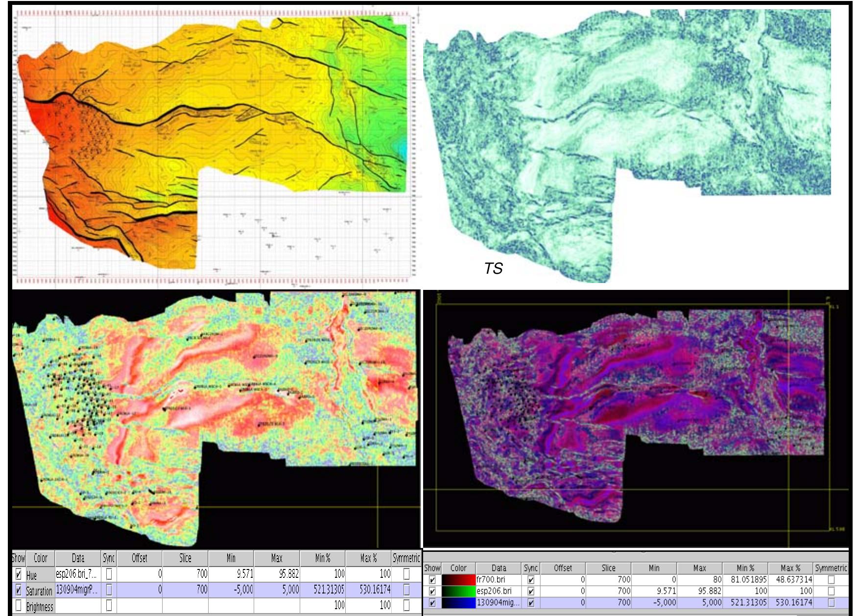
Task: Enable Show checkbox for Brightness row
Action: coord(19,606)
